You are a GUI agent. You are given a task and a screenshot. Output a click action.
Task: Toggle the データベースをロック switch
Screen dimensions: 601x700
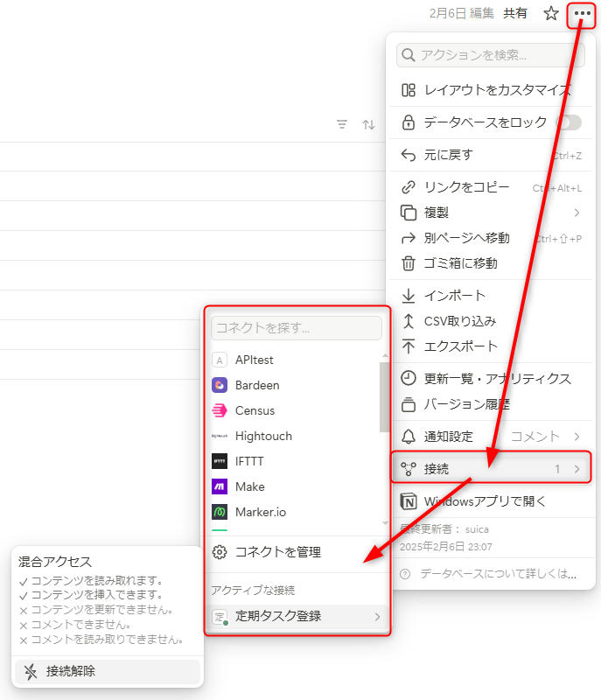570,122
